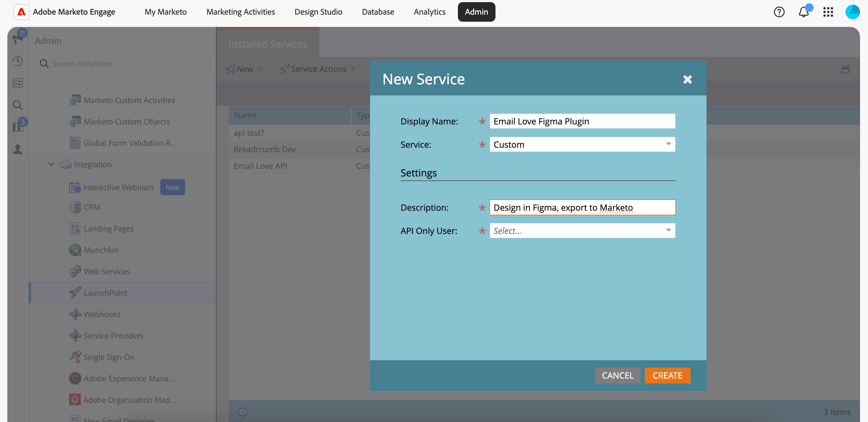Open the guide icon with badge 3

(x=18, y=127)
